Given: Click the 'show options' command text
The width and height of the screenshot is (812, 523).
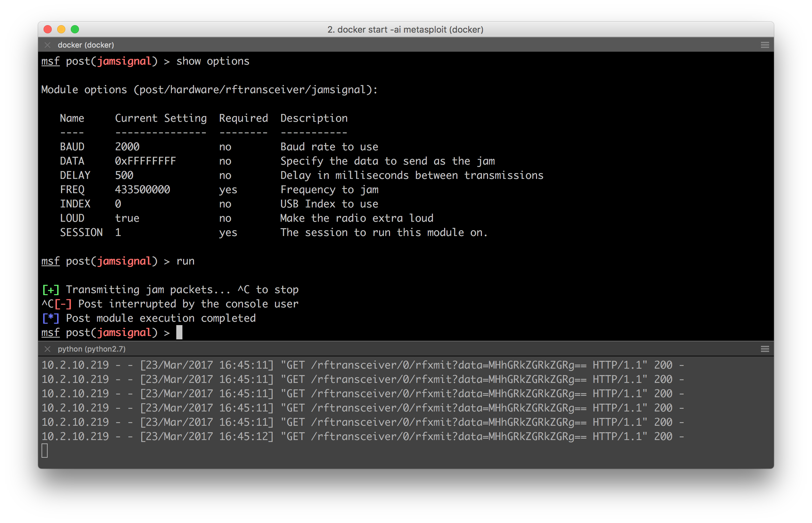Looking at the screenshot, I should click(213, 61).
